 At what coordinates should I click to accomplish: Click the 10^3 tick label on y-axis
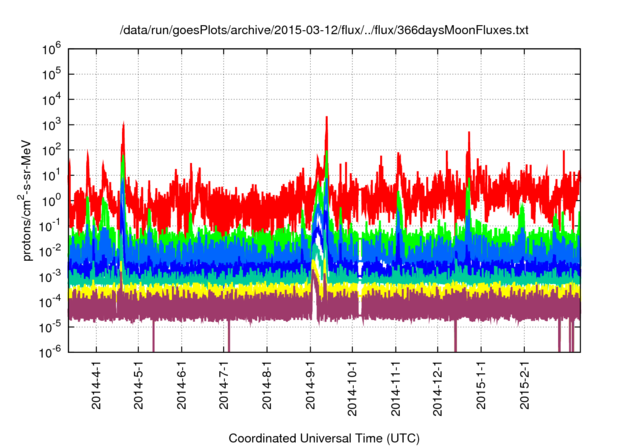click(x=52, y=124)
